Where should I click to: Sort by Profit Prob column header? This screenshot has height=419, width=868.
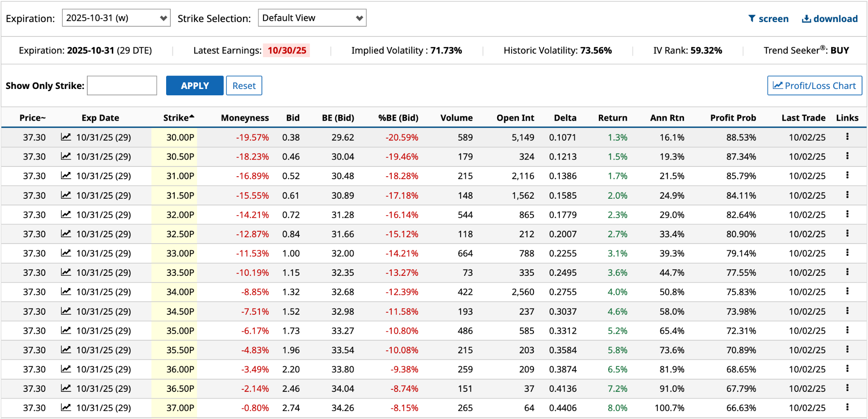tap(733, 118)
